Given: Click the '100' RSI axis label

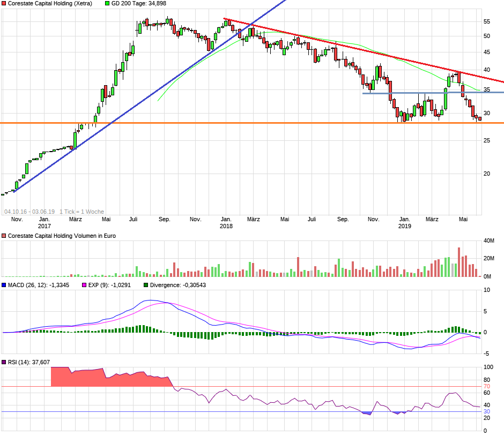Looking at the screenshot, I should (488, 367).
